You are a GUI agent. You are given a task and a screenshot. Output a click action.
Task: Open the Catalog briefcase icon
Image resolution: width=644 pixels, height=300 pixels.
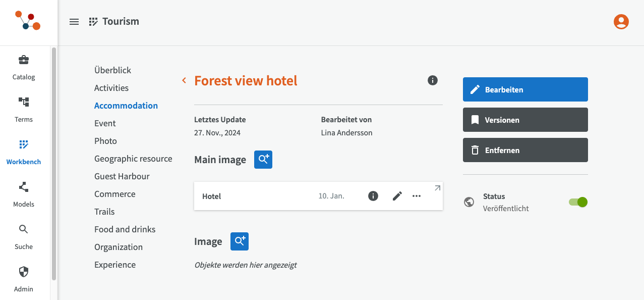pyautogui.click(x=24, y=60)
